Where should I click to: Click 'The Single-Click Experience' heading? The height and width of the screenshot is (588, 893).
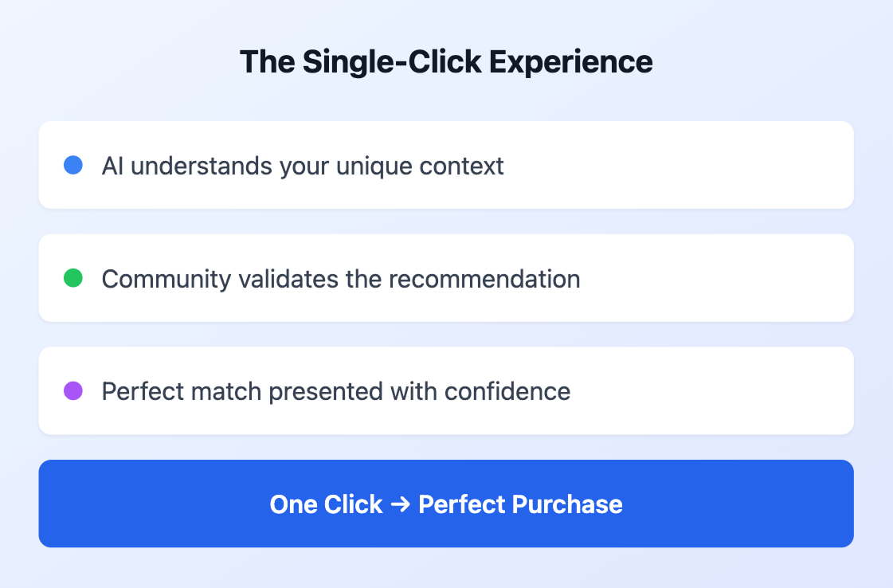coord(446,61)
